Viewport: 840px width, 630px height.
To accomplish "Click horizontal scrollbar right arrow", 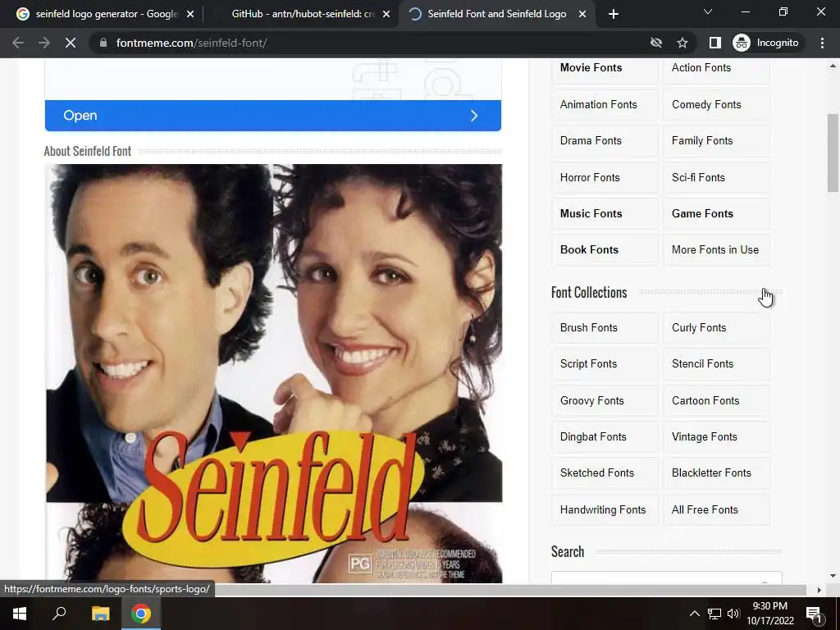I will (819, 590).
